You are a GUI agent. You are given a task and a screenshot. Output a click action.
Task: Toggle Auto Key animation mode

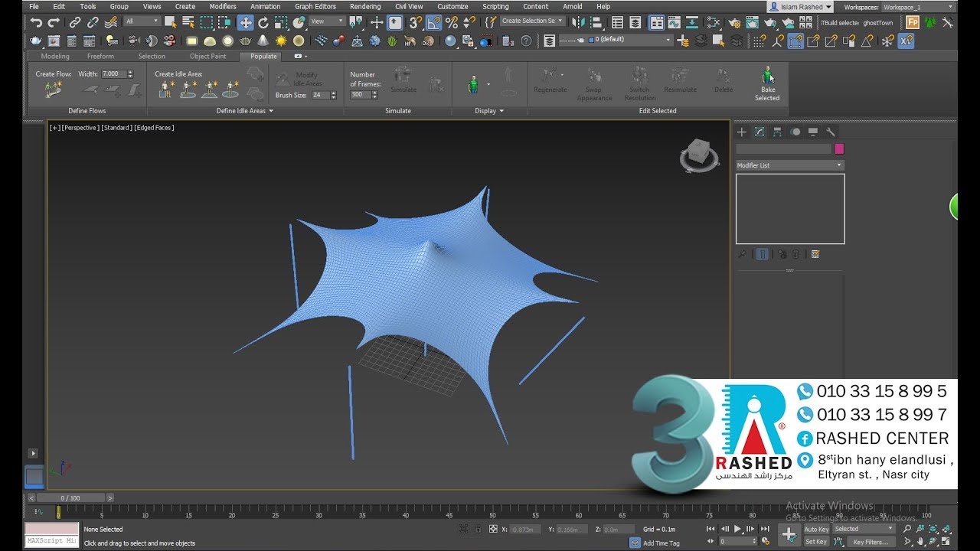816,529
